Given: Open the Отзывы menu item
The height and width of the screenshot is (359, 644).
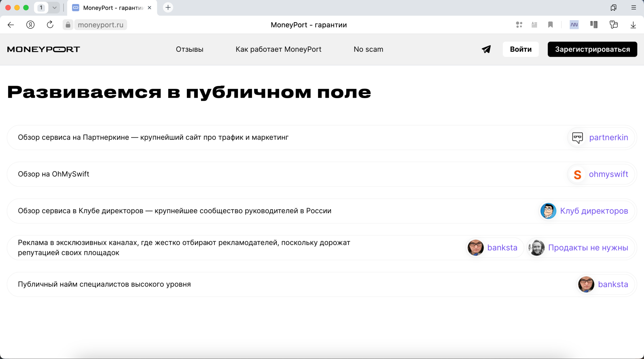Looking at the screenshot, I should click(x=190, y=49).
